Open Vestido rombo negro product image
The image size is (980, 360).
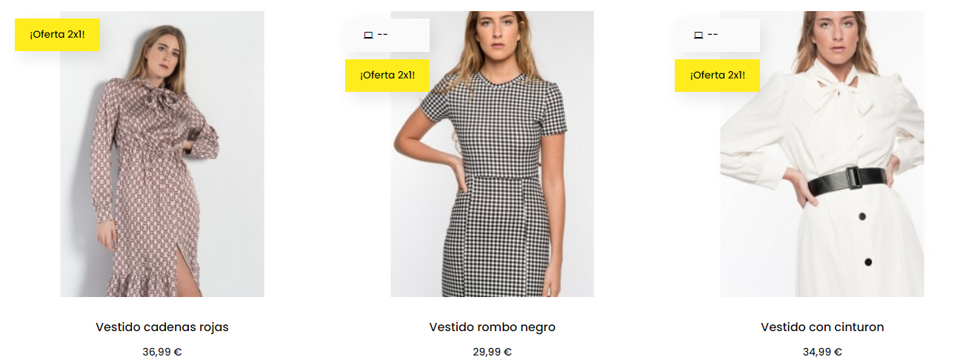[x=492, y=154]
